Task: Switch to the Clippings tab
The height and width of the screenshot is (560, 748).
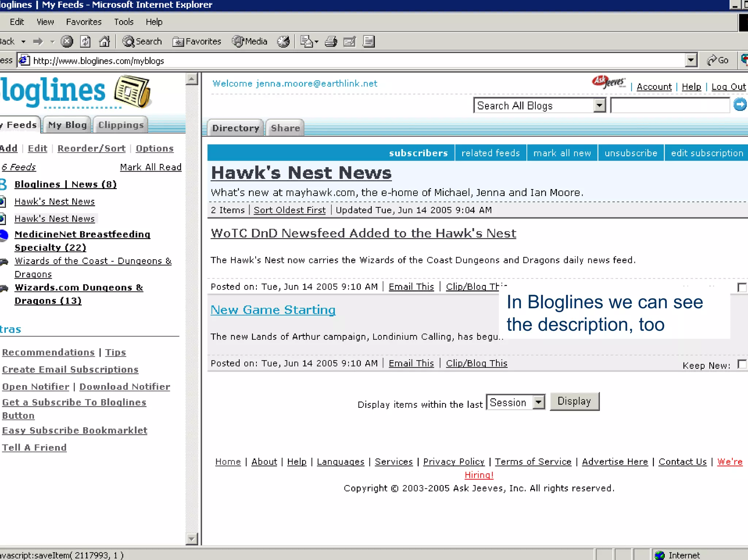Action: click(121, 125)
